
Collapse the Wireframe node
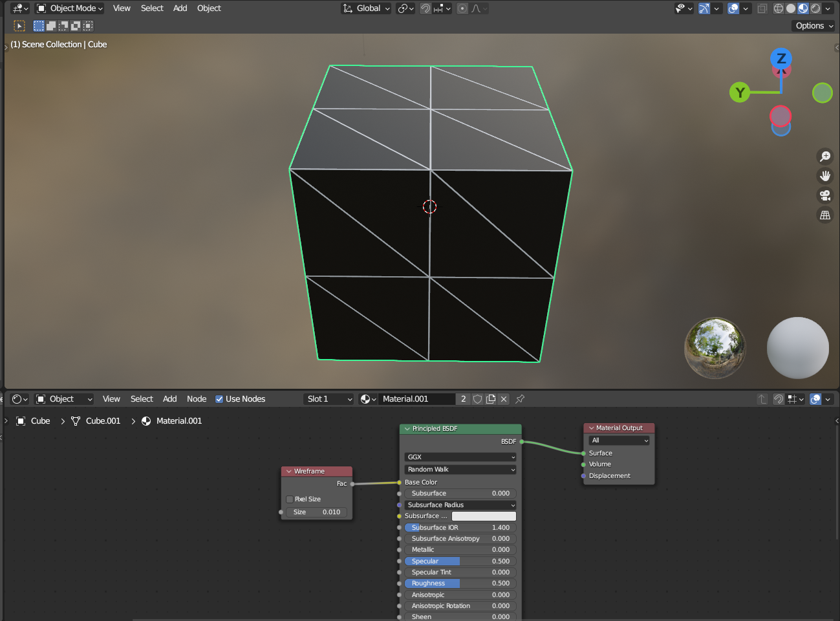coord(288,472)
